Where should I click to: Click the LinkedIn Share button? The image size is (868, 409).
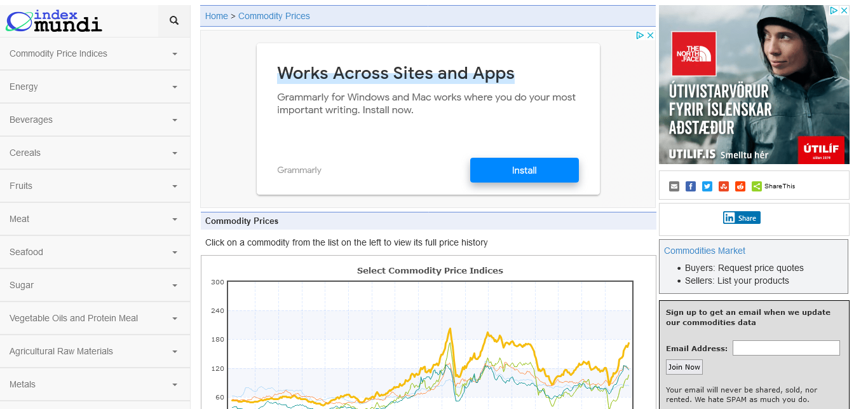pos(742,218)
